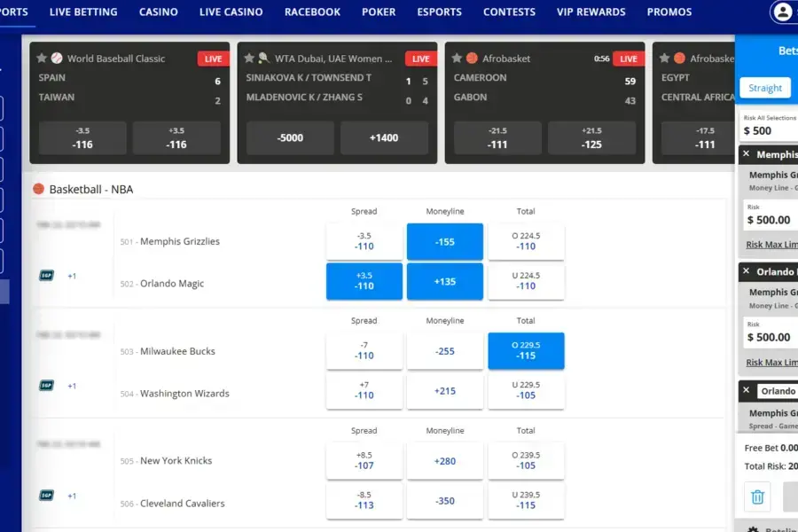
Task: Navigate to Racebook
Action: pyautogui.click(x=312, y=12)
